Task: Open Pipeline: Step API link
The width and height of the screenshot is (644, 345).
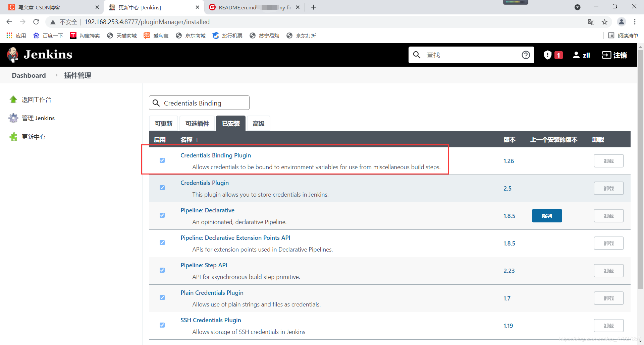Action: click(x=204, y=265)
